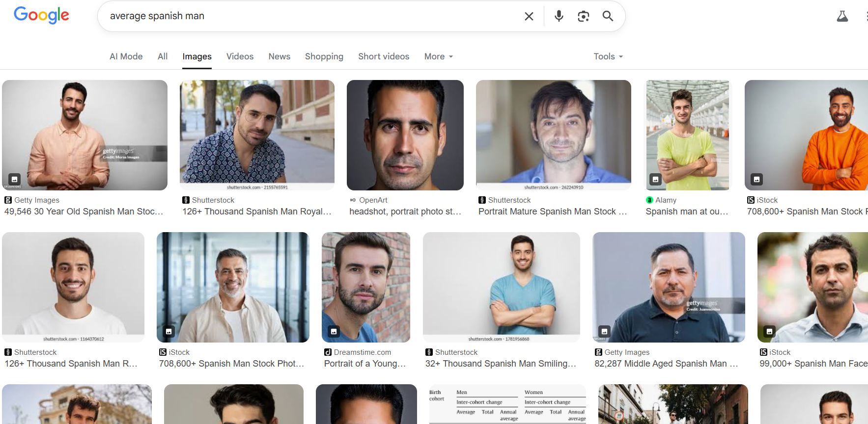The height and width of the screenshot is (424, 868).
Task: Open the birth cohort table thumbnail
Action: coord(507,404)
